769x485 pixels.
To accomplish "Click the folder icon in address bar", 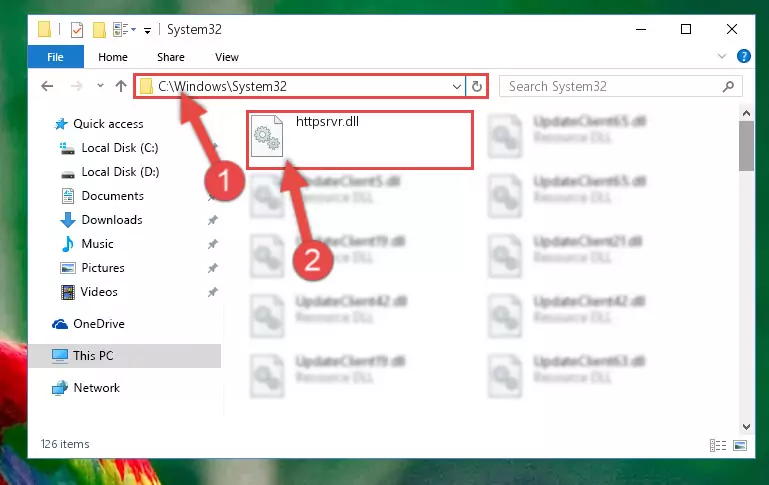I will pyautogui.click(x=146, y=87).
